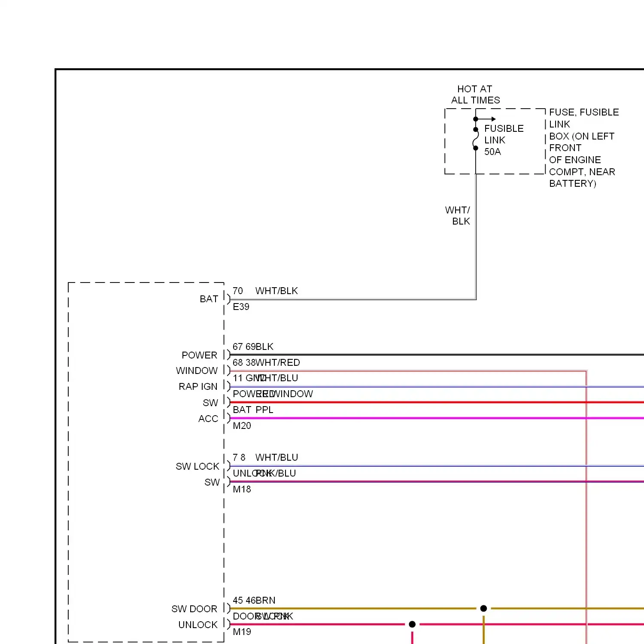Select the POWER terminal label
The height and width of the screenshot is (644, 644).
(199, 355)
